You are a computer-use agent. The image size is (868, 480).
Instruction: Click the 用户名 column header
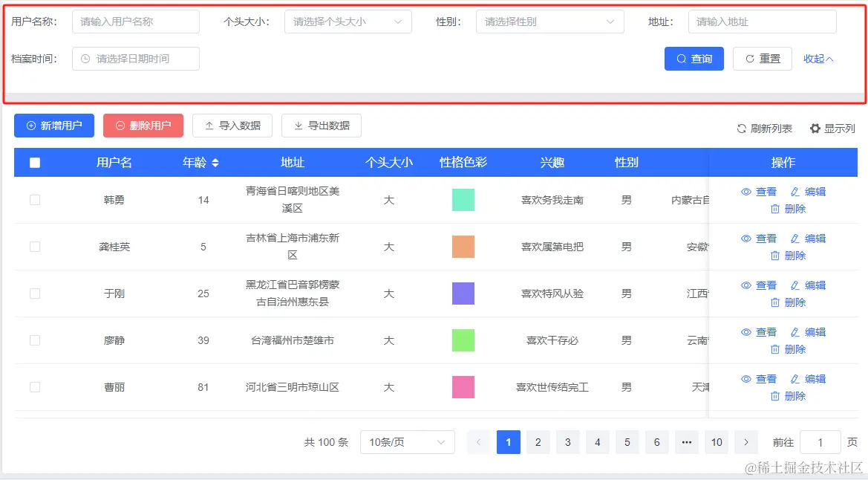point(114,163)
